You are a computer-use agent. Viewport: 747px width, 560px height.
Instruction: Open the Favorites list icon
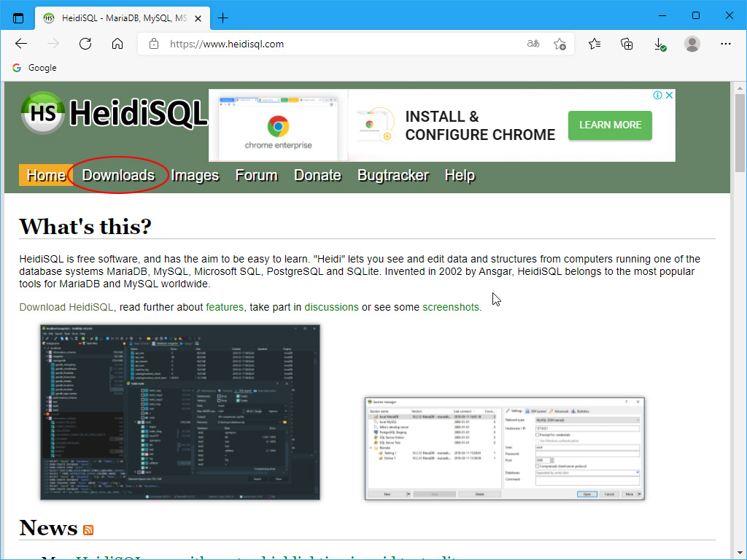pos(594,44)
